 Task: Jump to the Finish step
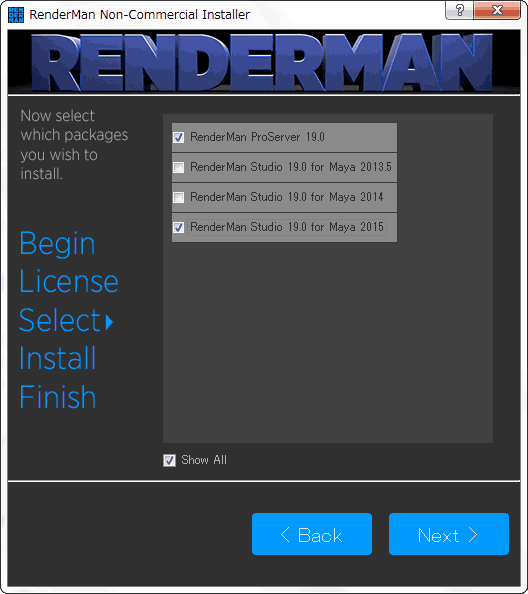point(58,397)
